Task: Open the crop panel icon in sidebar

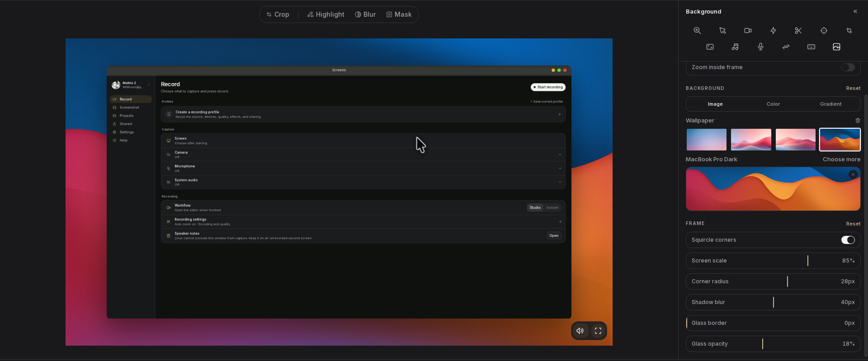Action: click(849, 31)
